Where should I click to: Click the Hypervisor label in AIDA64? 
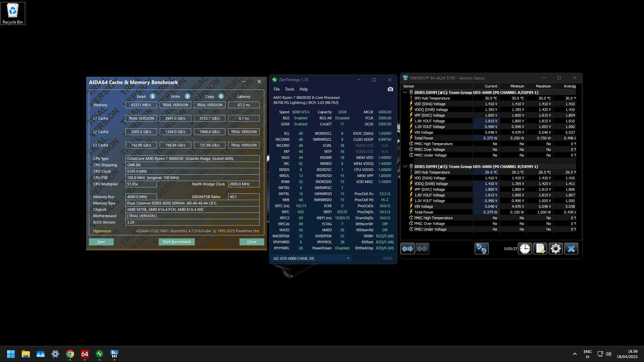102,231
